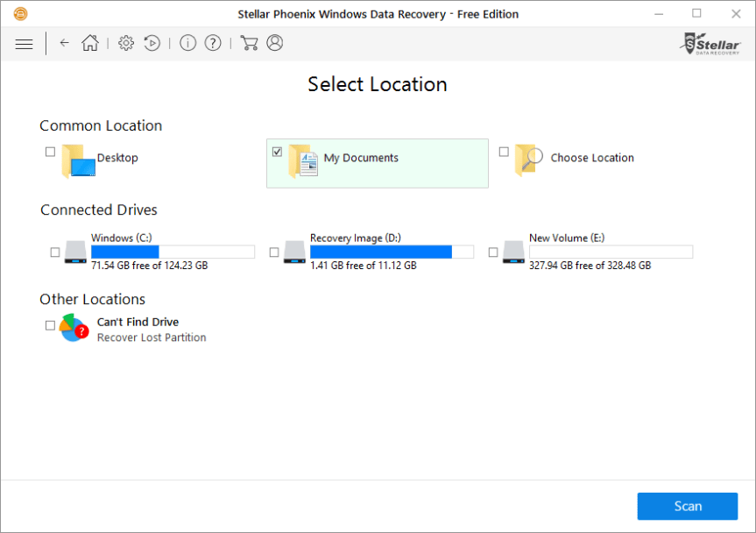Open the About information icon
Viewport: 756px width, 533px height.
pos(187,43)
